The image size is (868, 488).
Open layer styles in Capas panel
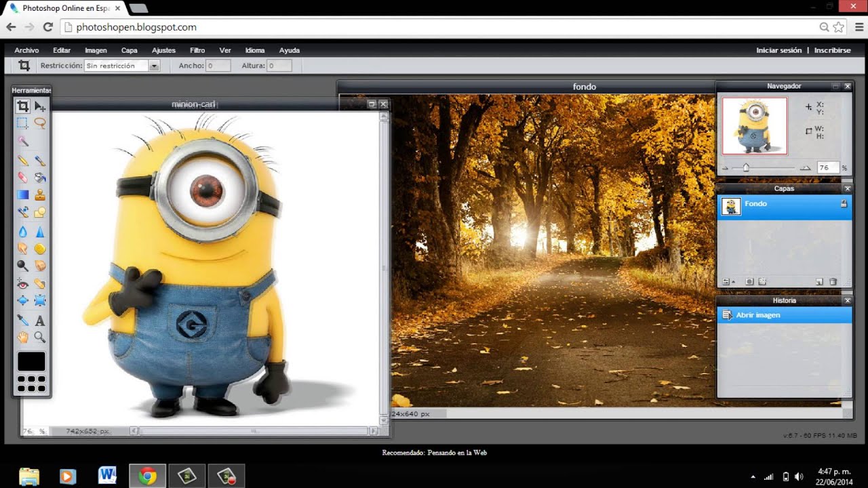click(x=762, y=281)
